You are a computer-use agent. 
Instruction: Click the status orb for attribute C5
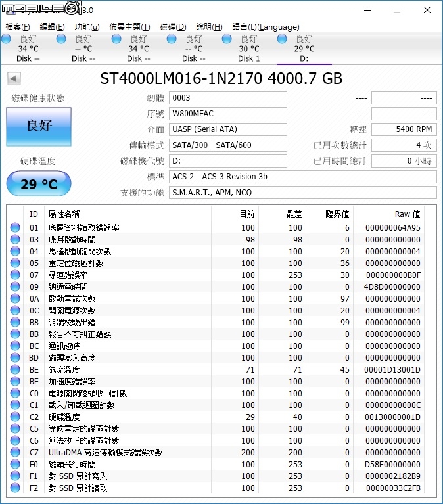(15, 429)
